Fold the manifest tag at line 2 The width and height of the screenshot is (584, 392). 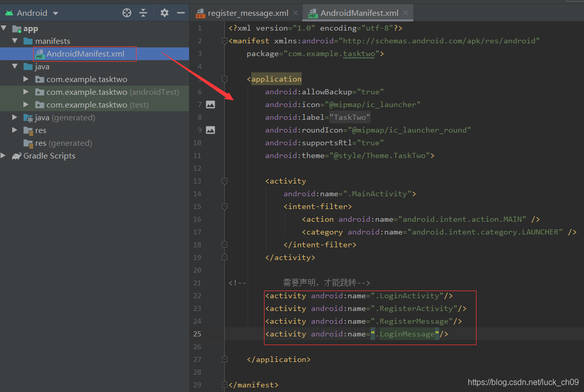(x=225, y=41)
